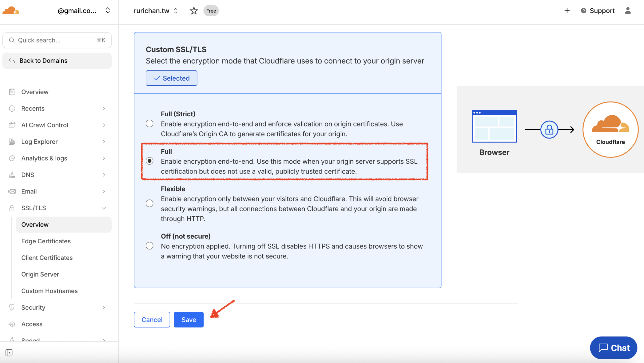Save the encryption mode setting
The image size is (644, 363).
click(189, 320)
